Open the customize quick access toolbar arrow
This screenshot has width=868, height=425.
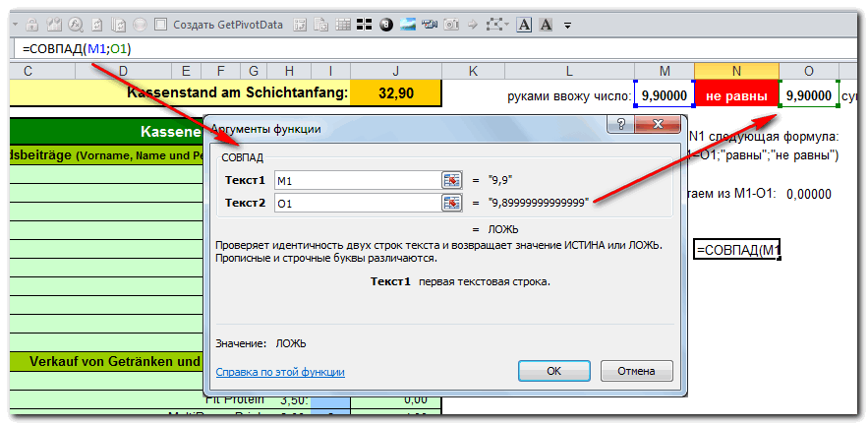567,25
